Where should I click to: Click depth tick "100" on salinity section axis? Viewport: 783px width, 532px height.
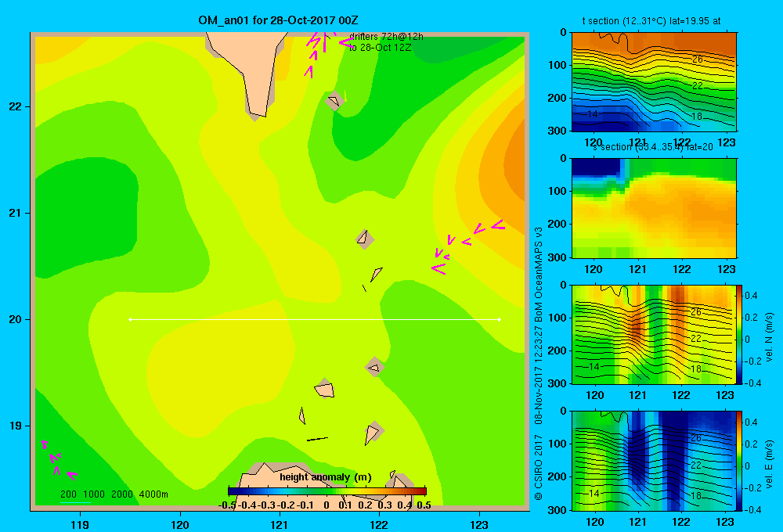[556, 191]
